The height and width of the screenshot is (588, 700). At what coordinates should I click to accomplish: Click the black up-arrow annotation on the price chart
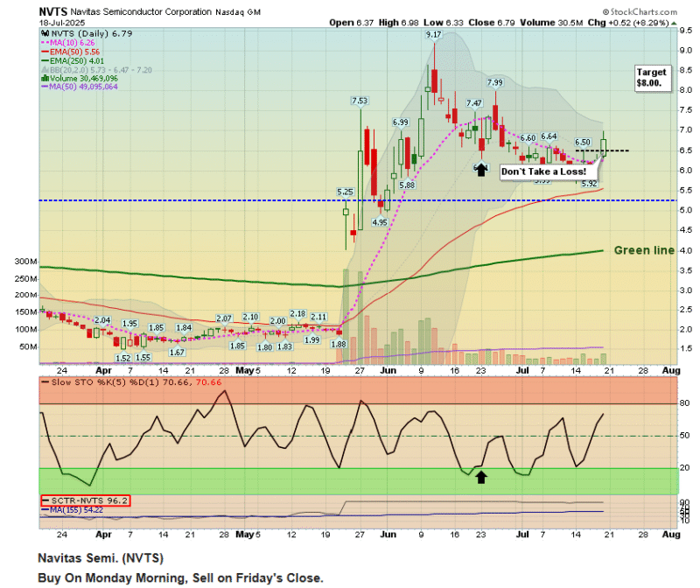(x=482, y=168)
